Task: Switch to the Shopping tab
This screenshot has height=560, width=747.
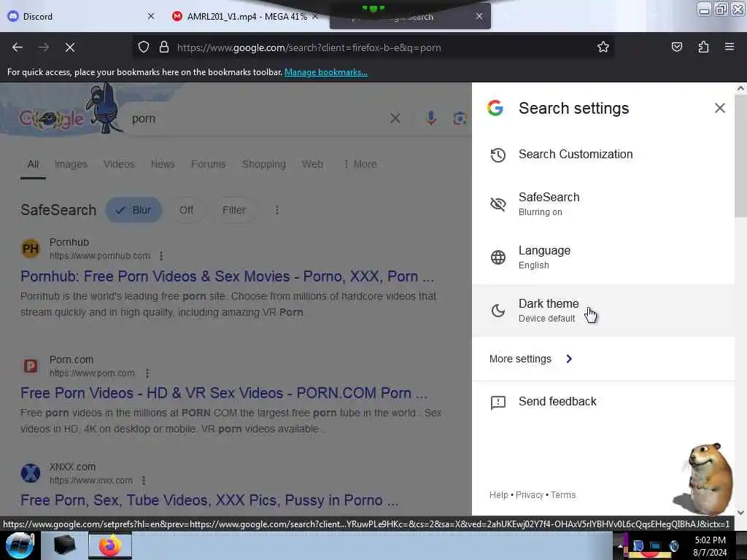Action: point(264,164)
